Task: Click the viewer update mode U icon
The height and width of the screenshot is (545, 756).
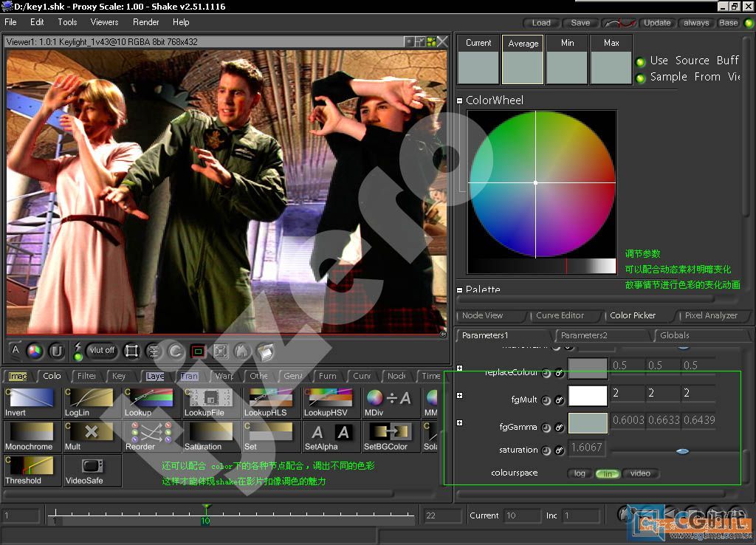Action: point(56,351)
